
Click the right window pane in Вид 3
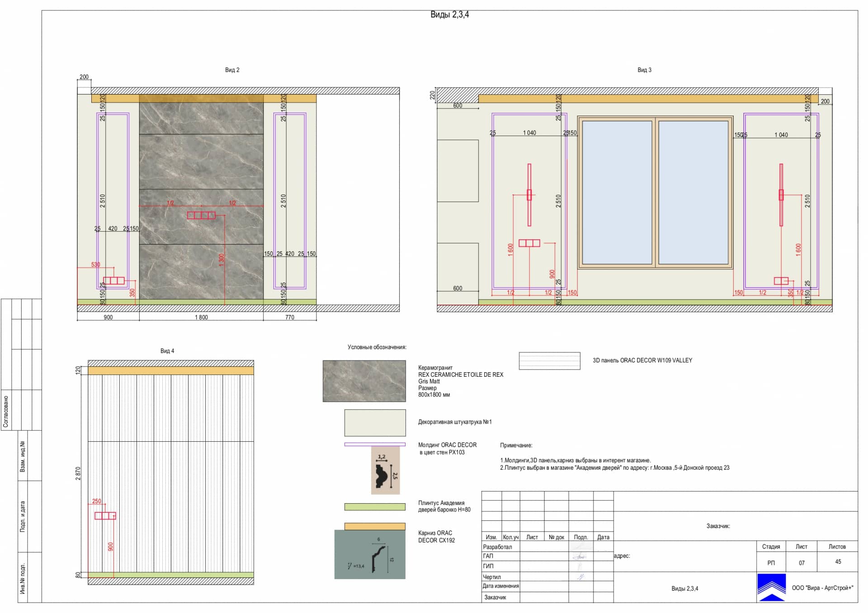(x=693, y=192)
